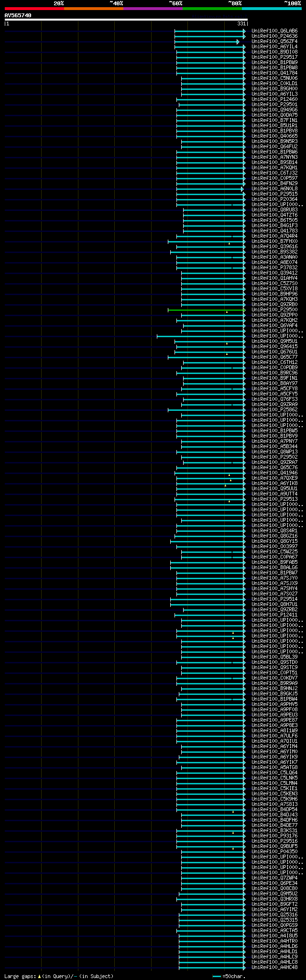306x980 pixels.
Task: Click the orange ~40% legend segment
Action: (94, 9)
